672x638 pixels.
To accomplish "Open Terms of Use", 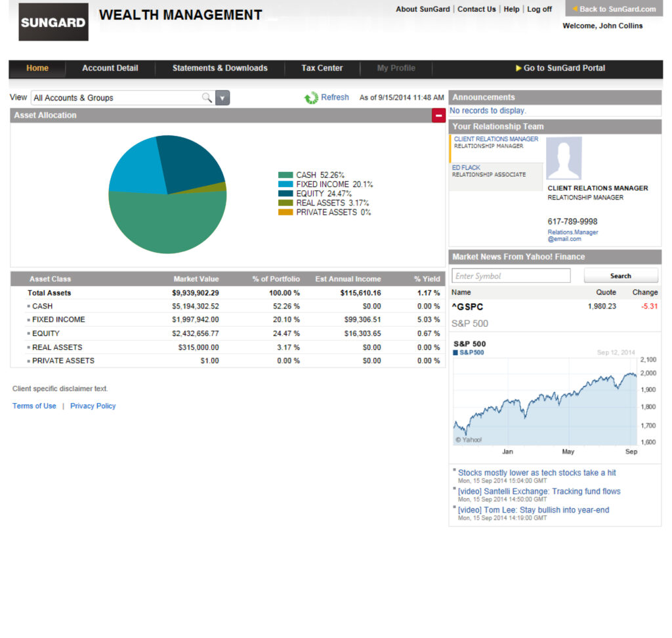I will 34,406.
